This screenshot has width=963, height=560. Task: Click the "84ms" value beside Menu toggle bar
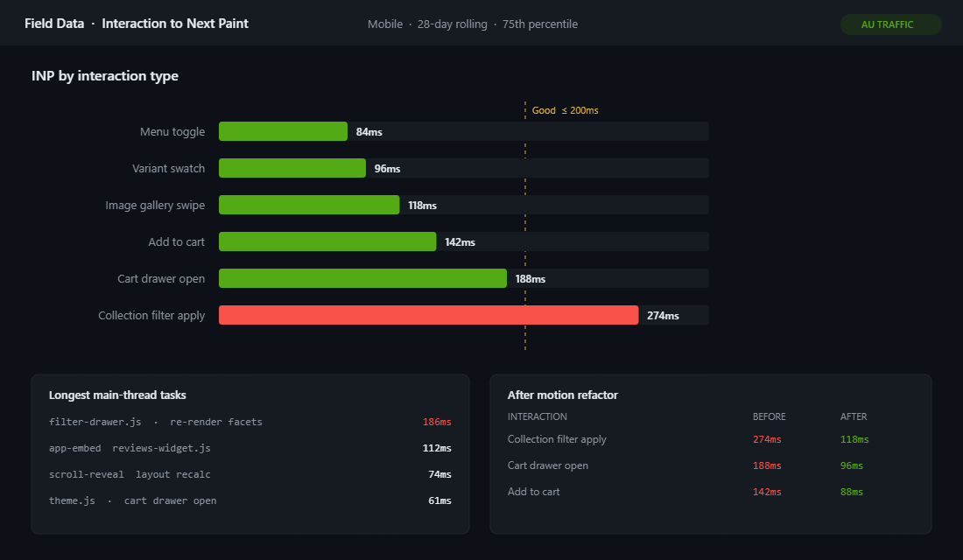(369, 132)
